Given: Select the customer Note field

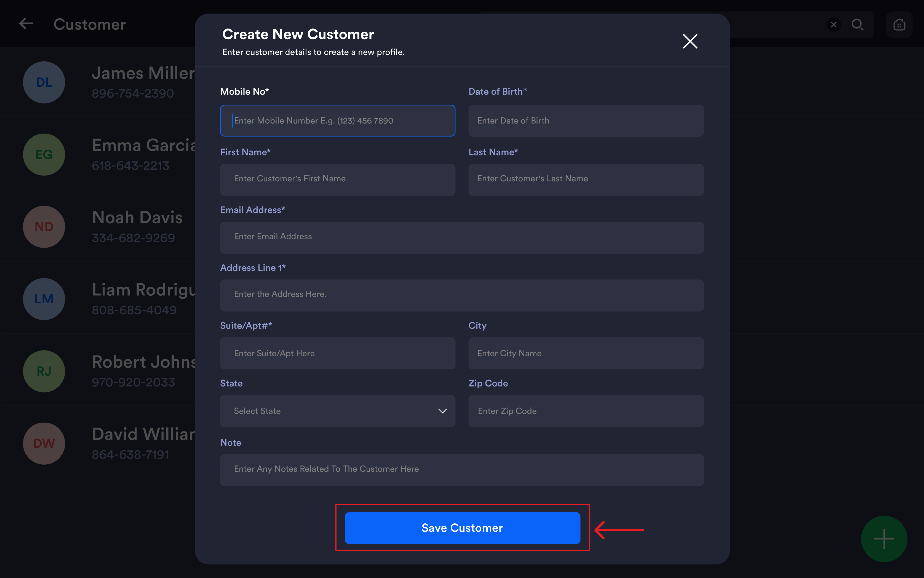Looking at the screenshot, I should (x=462, y=470).
